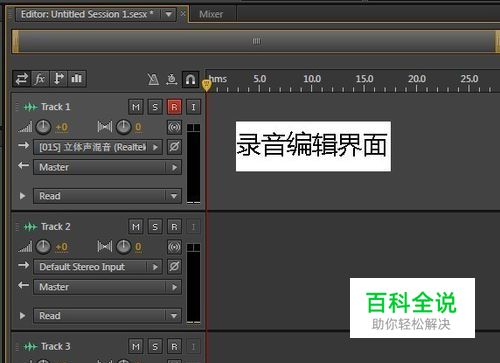Image resolution: width=500 pixels, height=363 pixels.
Task: Click Track 2 pan value 0
Action: 138,247
